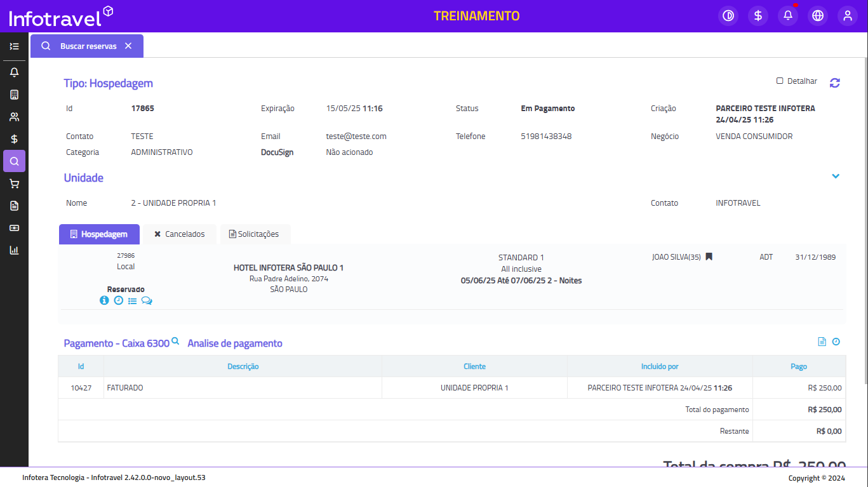This screenshot has width=868, height=487.
Task: Click the magnifier next to Caixa 6300
Action: 176,342
